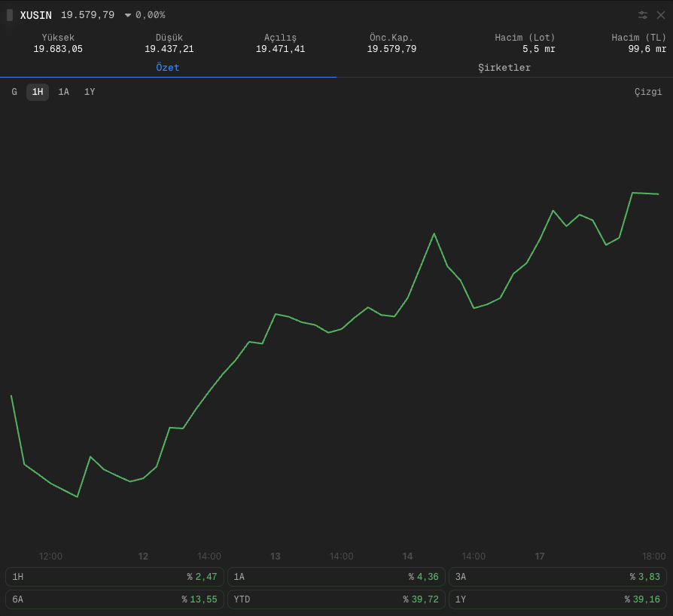Open the chart settings sliders icon
The width and height of the screenshot is (673, 616).
click(643, 15)
